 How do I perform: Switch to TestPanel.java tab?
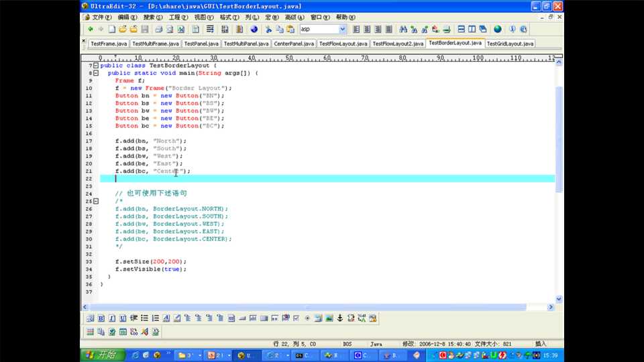201,44
